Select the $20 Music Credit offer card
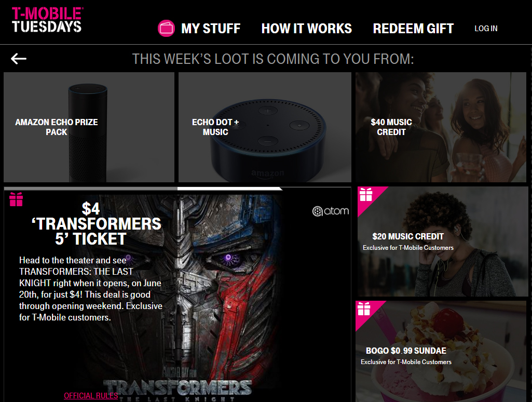This screenshot has height=402, width=532. click(442, 242)
